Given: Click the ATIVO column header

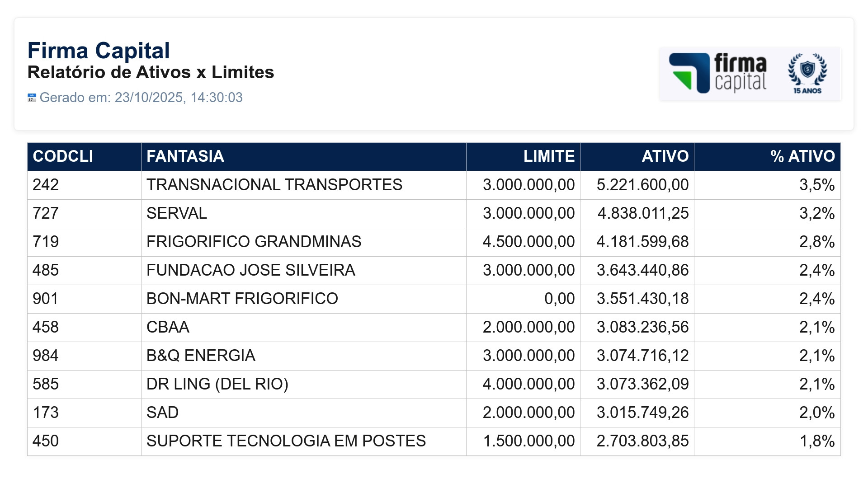Looking at the screenshot, I should coord(665,156).
